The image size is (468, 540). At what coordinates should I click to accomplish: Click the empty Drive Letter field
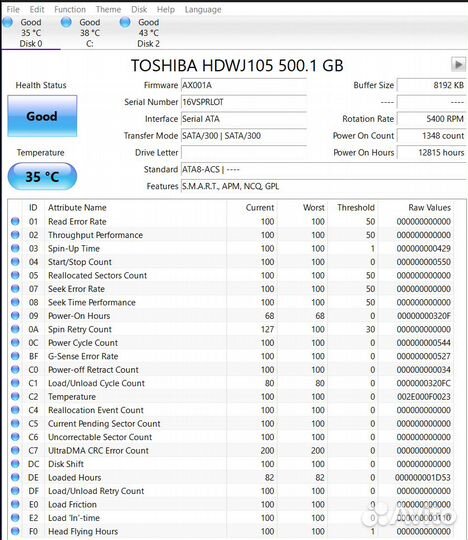point(244,153)
